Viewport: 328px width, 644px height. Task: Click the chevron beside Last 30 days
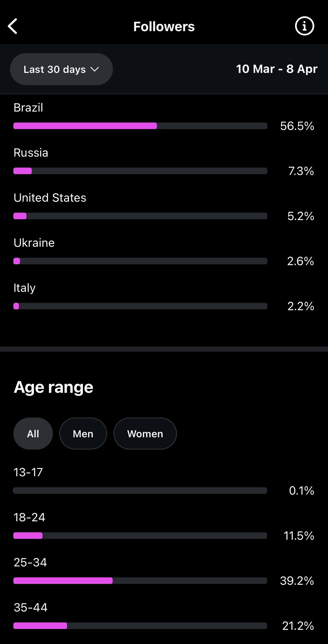95,69
